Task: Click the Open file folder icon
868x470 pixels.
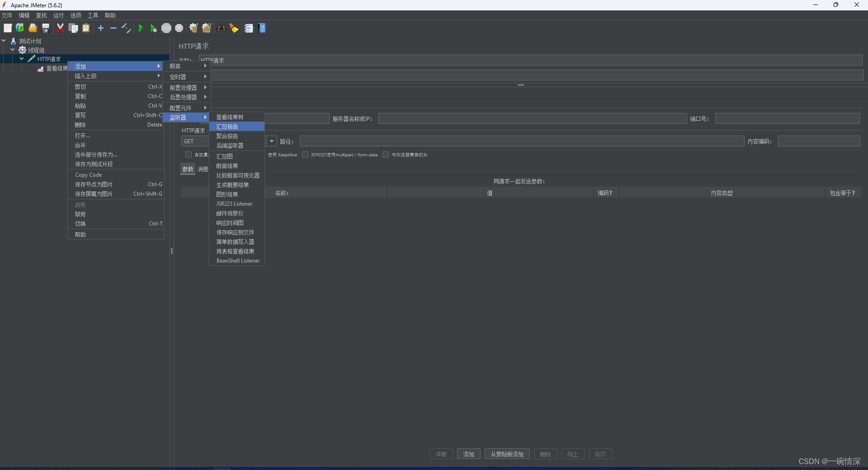Action: pyautogui.click(x=33, y=28)
